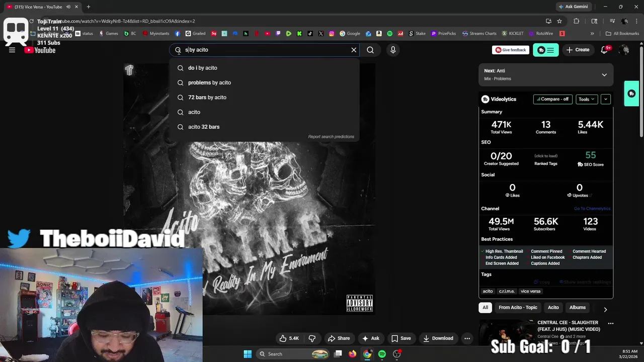644x362 pixels.
Task: Select the plain 'acito' suggestion
Action: tap(264, 112)
